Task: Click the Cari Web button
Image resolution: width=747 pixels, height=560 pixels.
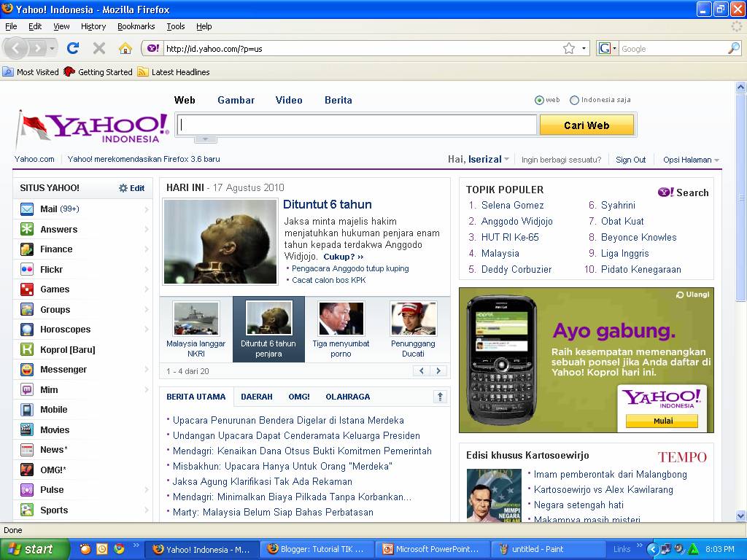Action: tap(587, 125)
